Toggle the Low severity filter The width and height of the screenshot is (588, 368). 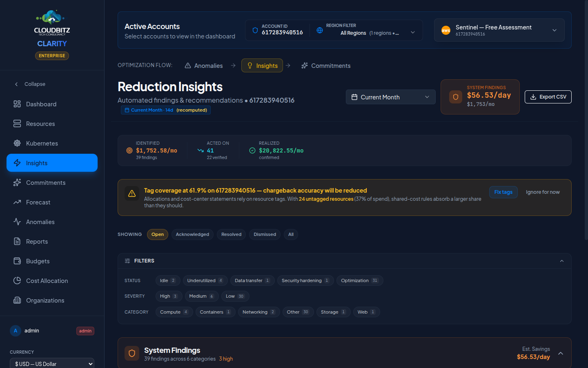pyautogui.click(x=235, y=296)
